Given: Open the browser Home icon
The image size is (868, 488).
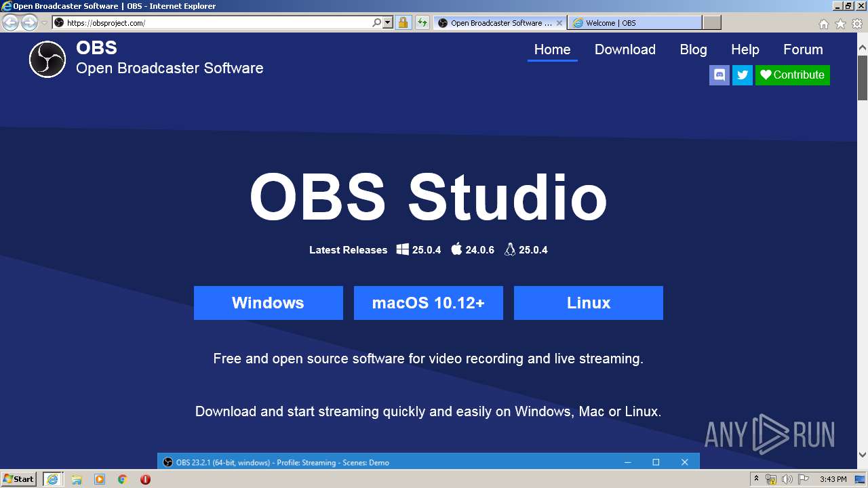Looking at the screenshot, I should click(823, 24).
